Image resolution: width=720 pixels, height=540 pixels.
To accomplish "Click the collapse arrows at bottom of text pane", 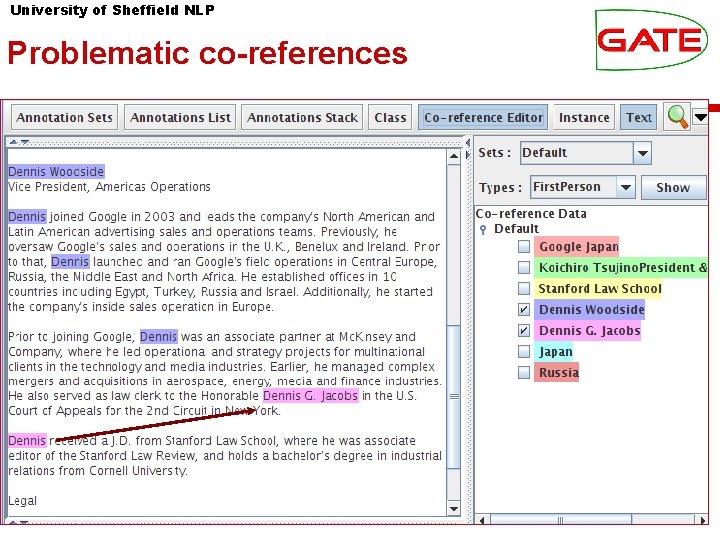I will click(19, 523).
